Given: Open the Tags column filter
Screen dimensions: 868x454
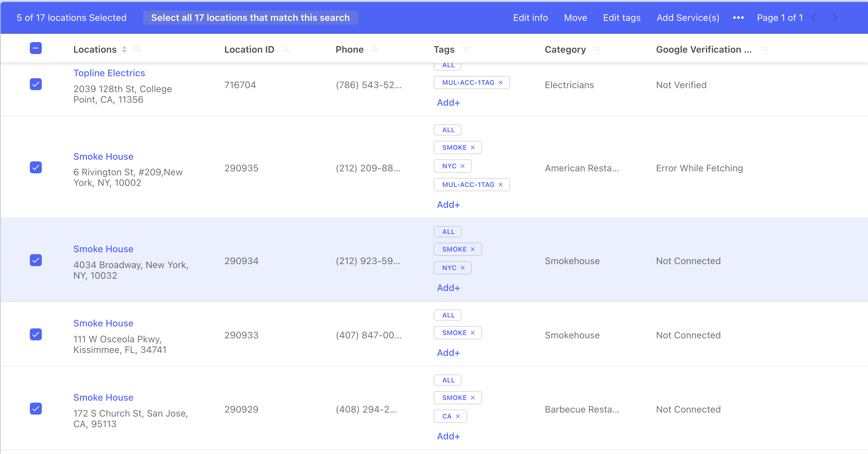Looking at the screenshot, I should coord(466,49).
